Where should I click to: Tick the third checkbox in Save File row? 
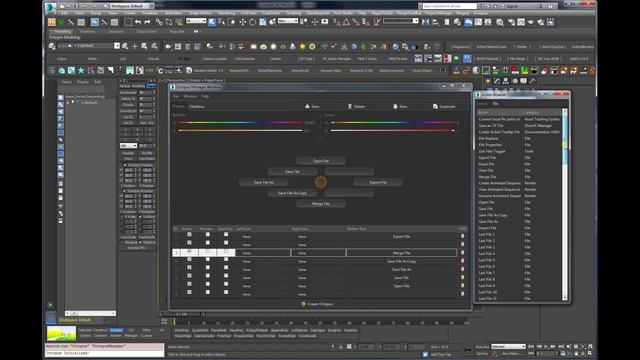226,276
